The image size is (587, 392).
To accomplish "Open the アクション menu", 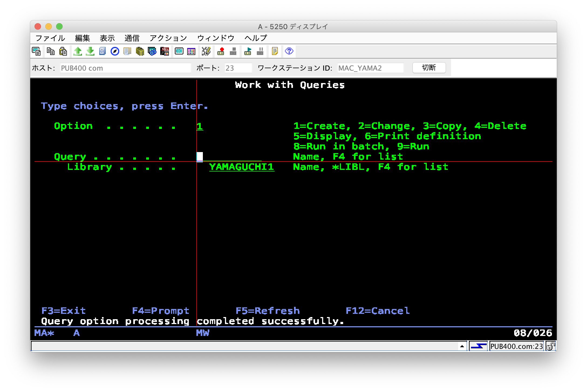I will [x=168, y=38].
